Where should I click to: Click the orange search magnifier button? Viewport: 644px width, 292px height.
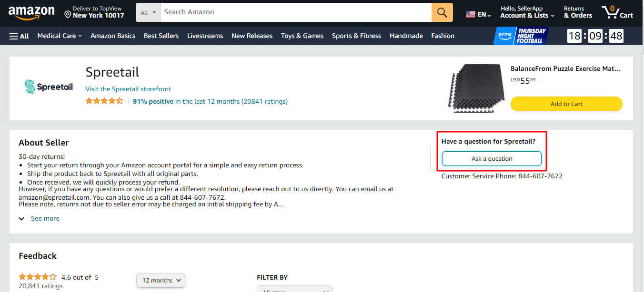tap(442, 12)
